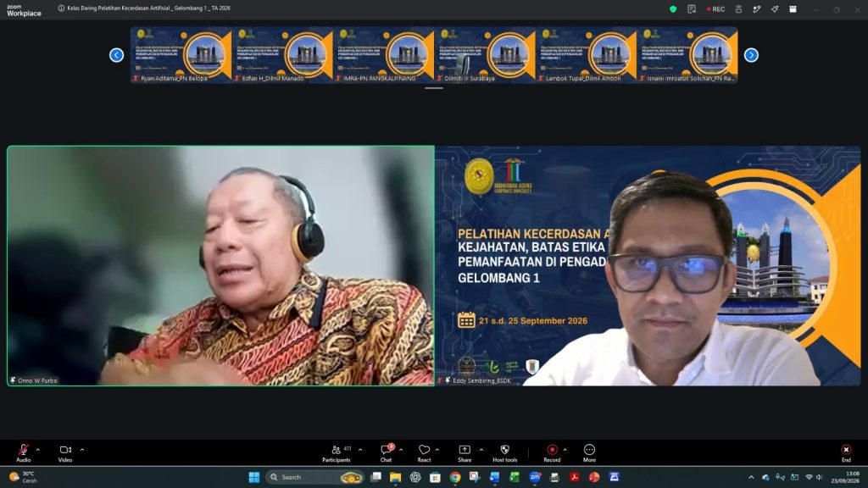Expand the participants options caret

tap(360, 449)
